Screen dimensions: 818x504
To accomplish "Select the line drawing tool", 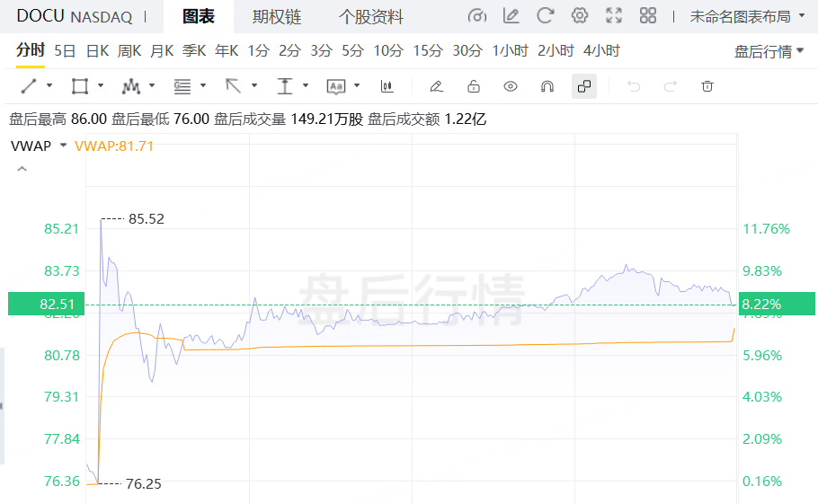I will [29, 86].
